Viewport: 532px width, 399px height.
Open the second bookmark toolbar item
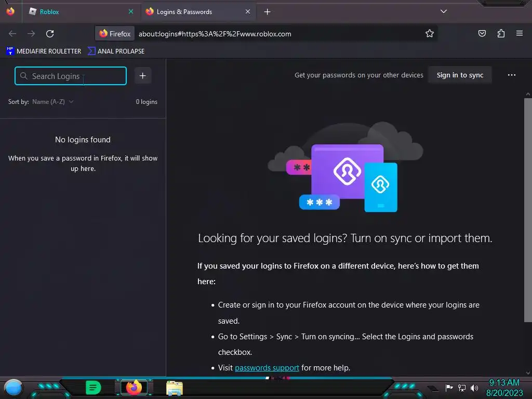pos(116,51)
